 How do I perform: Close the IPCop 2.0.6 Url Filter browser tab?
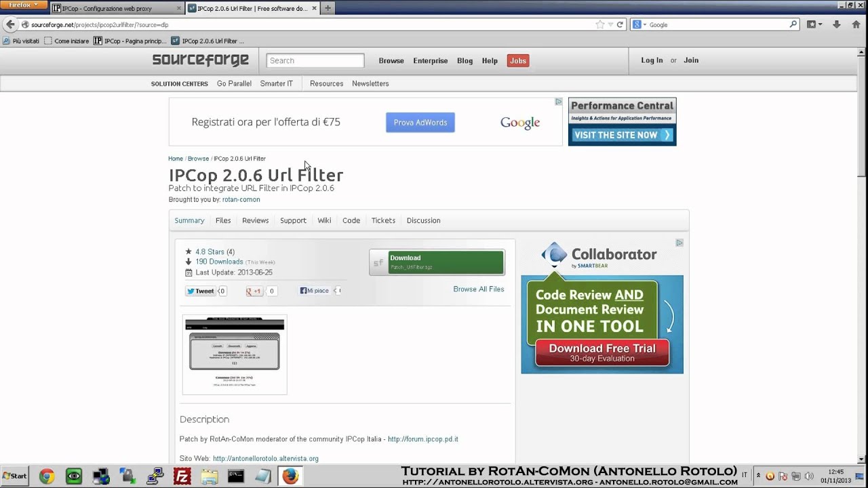coord(315,8)
